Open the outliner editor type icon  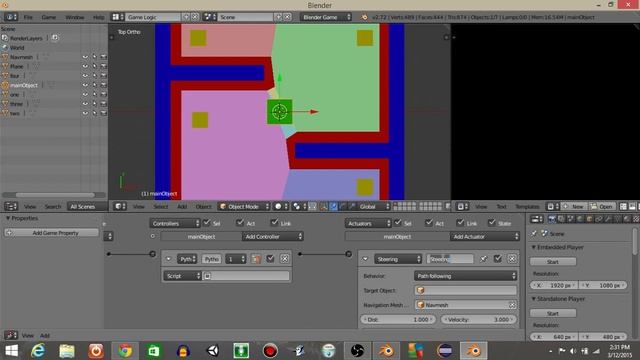click(x=11, y=207)
